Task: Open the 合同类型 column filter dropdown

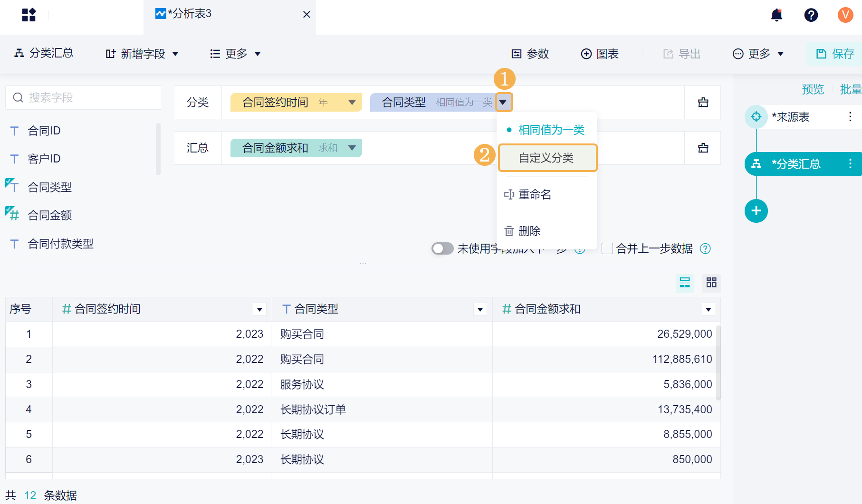Action: [x=480, y=310]
